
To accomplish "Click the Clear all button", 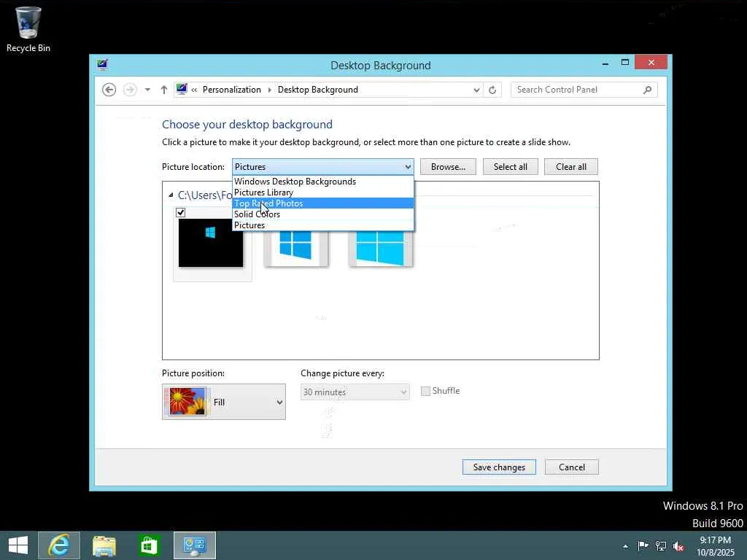I will point(570,167).
